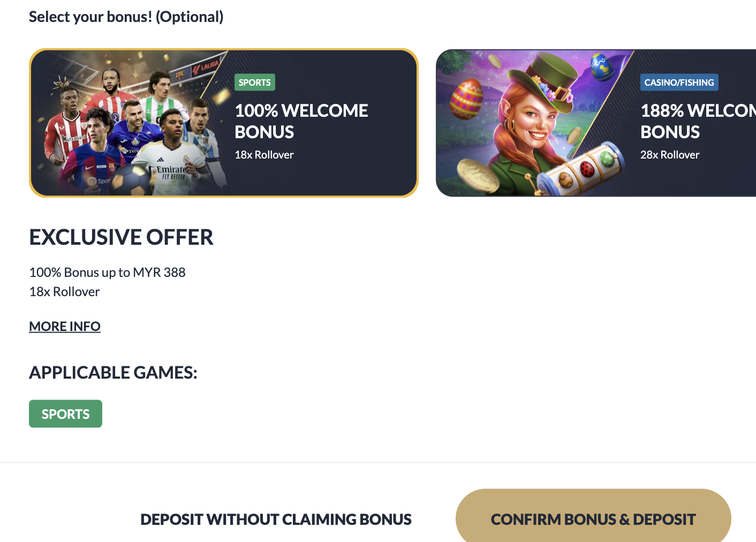Choose Deposit Without Claiming Bonus
The width and height of the screenshot is (756, 542).
[276, 520]
